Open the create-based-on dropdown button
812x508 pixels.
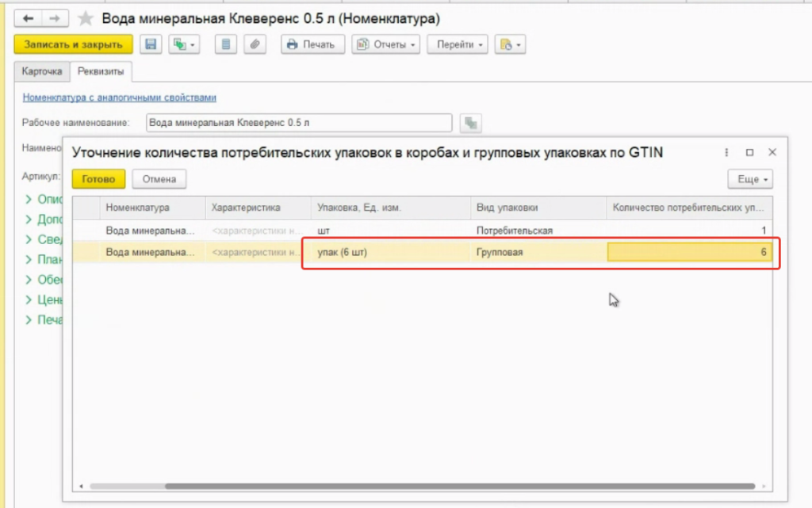pyautogui.click(x=184, y=45)
